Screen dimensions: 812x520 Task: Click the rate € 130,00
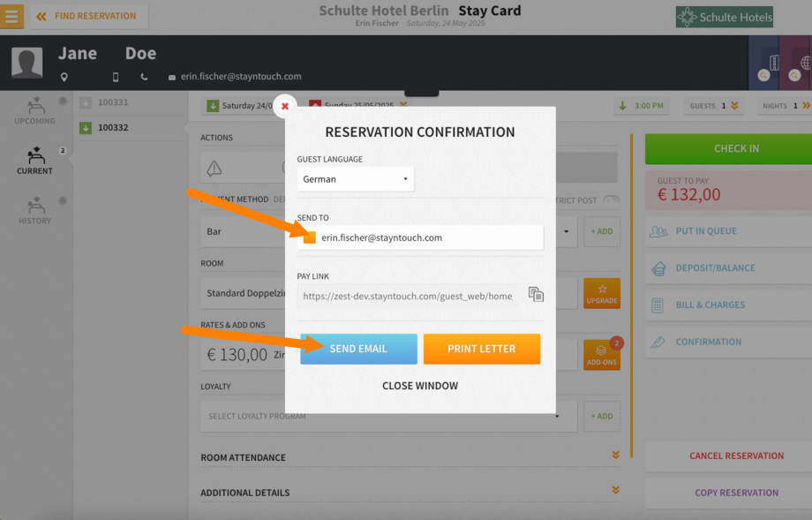click(237, 355)
